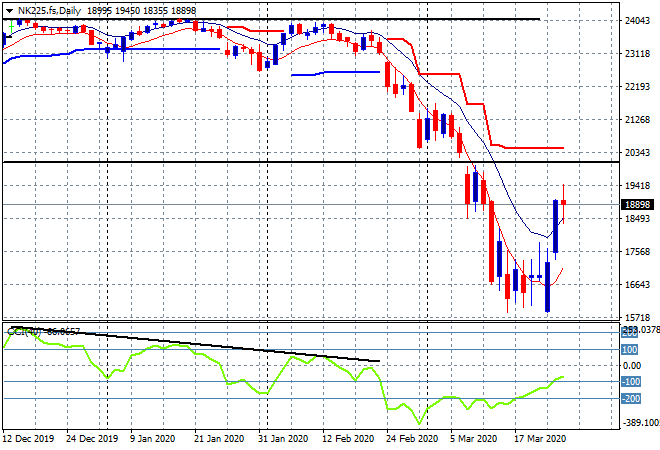Click the 22193 price axis label

[x=637, y=87]
